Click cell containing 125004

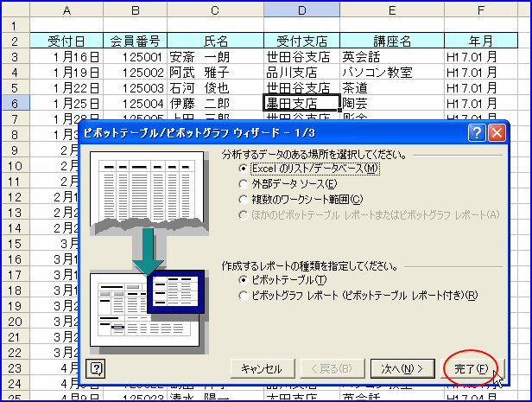click(x=135, y=103)
